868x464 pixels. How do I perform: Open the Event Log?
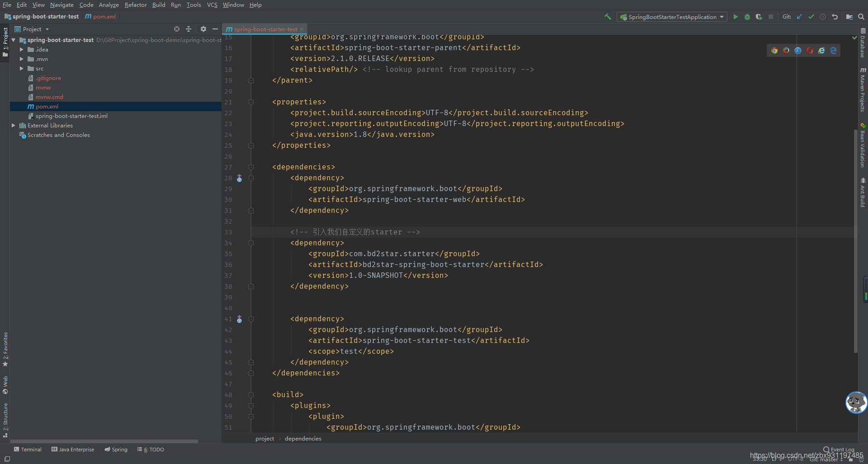pos(839,450)
